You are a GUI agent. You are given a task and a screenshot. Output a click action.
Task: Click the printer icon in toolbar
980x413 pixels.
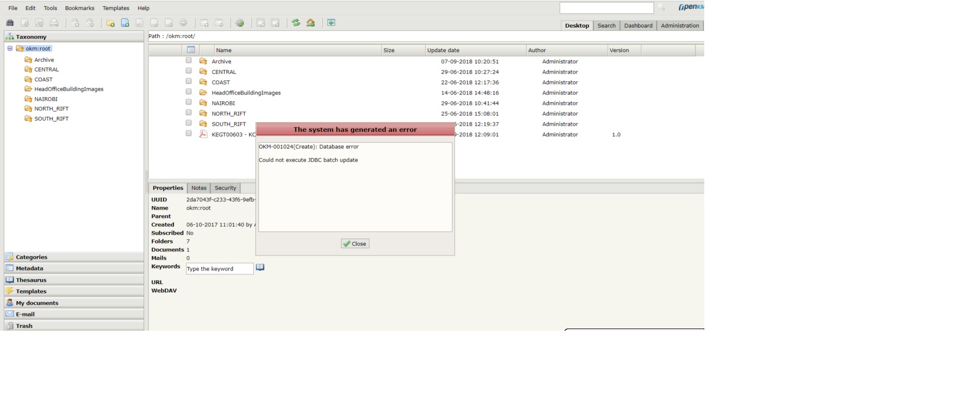coord(54,23)
